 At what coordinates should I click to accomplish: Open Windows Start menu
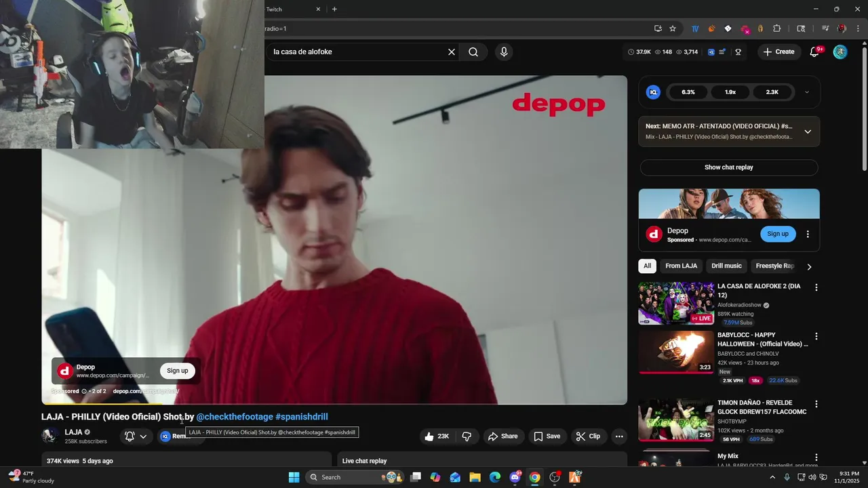tap(294, 477)
